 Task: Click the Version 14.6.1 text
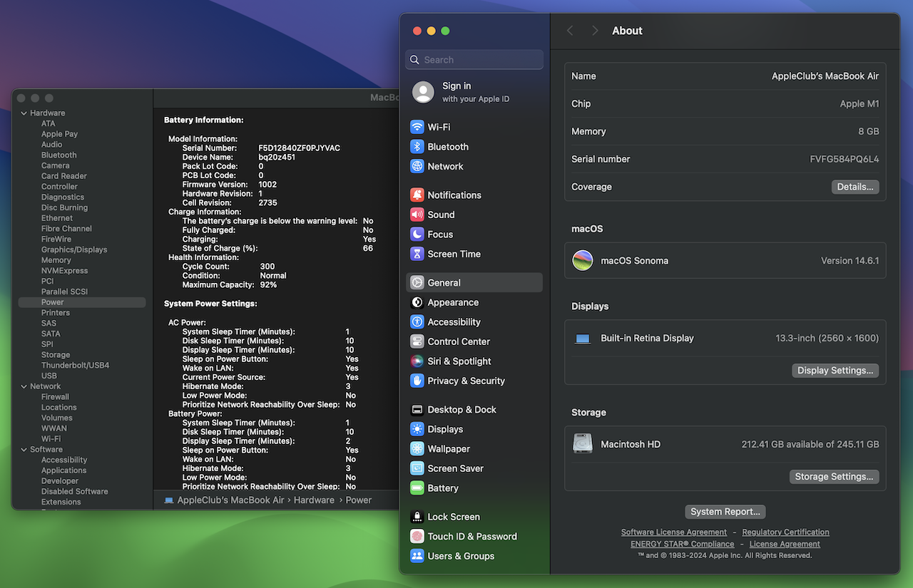pos(850,261)
